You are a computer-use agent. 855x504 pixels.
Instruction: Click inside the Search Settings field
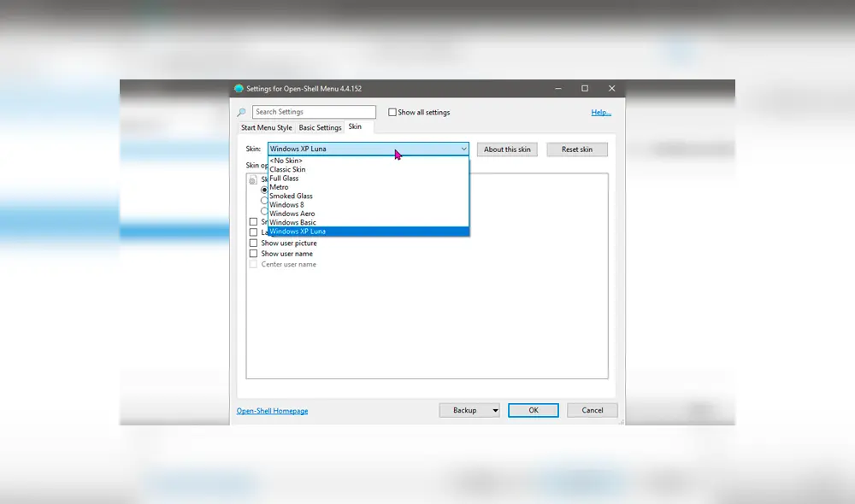[314, 112]
